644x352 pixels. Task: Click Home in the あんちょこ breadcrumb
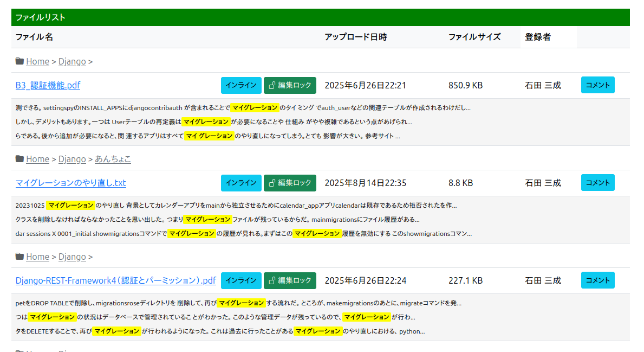[x=37, y=159]
